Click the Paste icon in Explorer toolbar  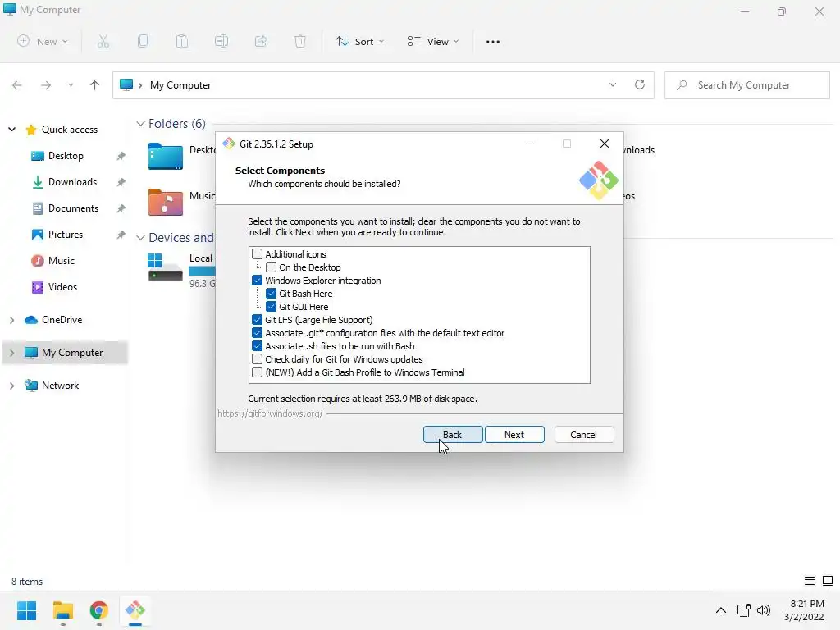tap(182, 41)
